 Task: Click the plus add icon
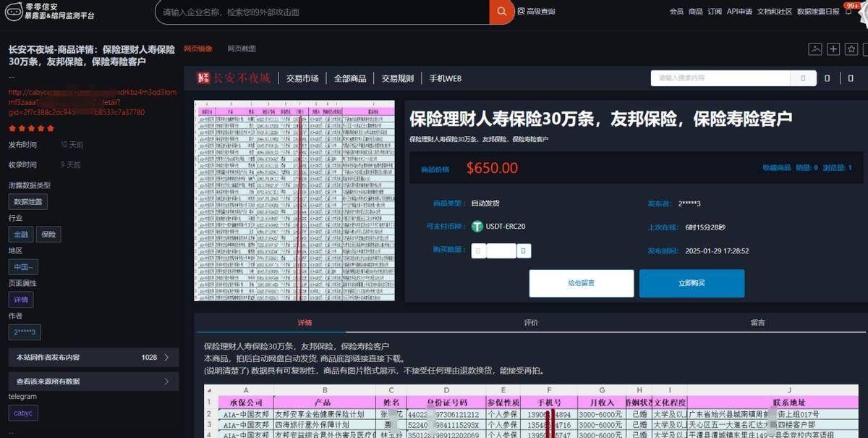click(x=833, y=49)
